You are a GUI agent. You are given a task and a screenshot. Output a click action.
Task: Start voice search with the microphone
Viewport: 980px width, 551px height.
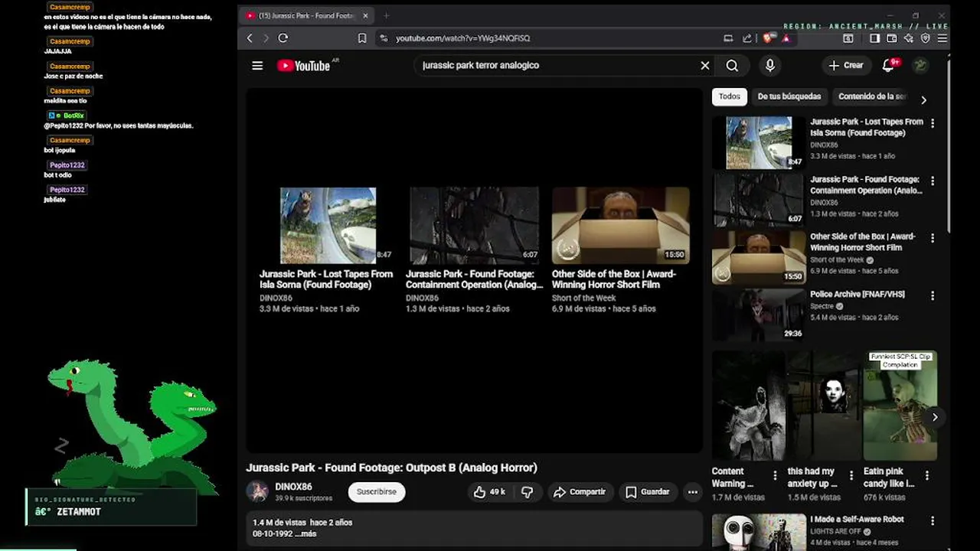point(770,66)
